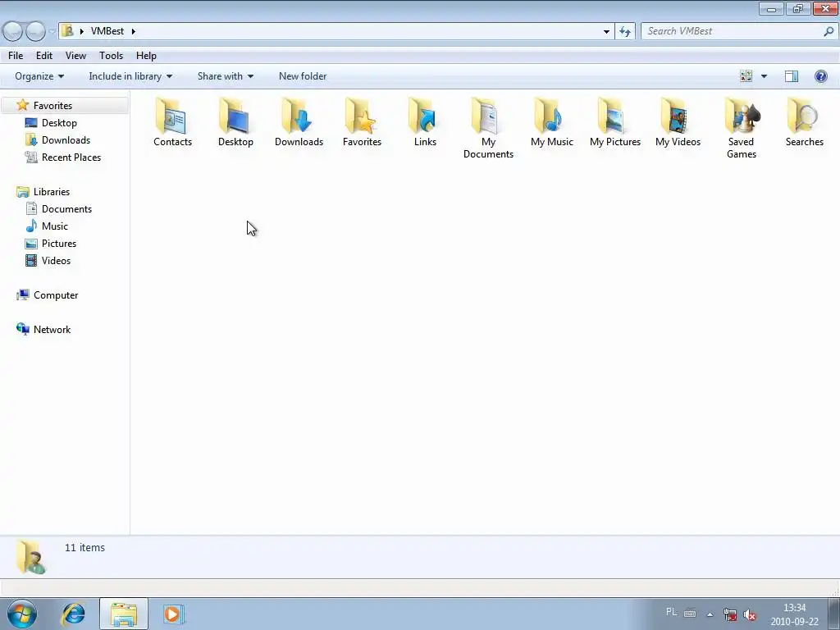Open the view options dropdown arrow
The image size is (840, 630).
(x=764, y=76)
